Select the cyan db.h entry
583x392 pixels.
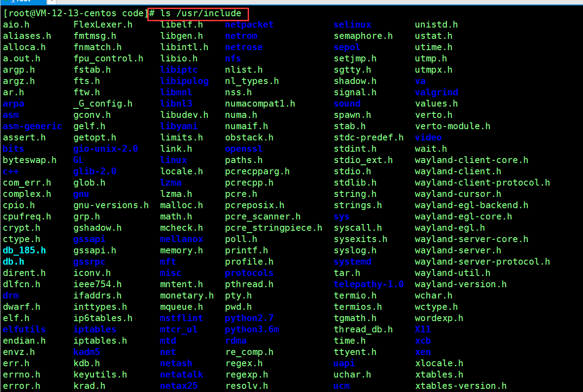pyautogui.click(x=13, y=262)
